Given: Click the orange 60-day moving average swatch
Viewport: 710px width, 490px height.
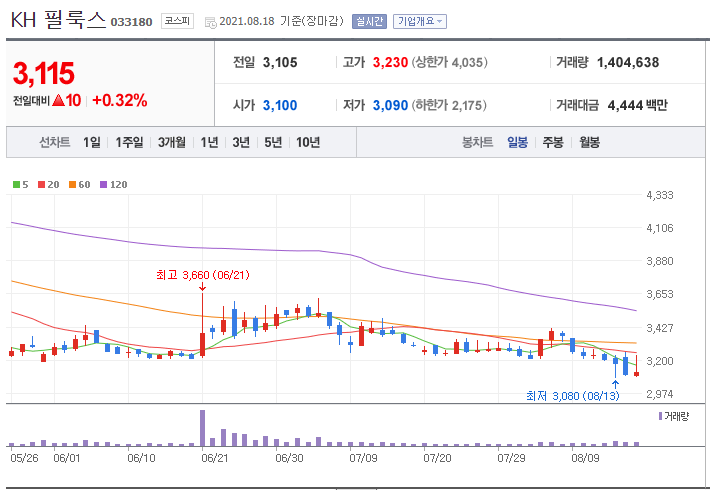Looking at the screenshot, I should pos(72,184).
